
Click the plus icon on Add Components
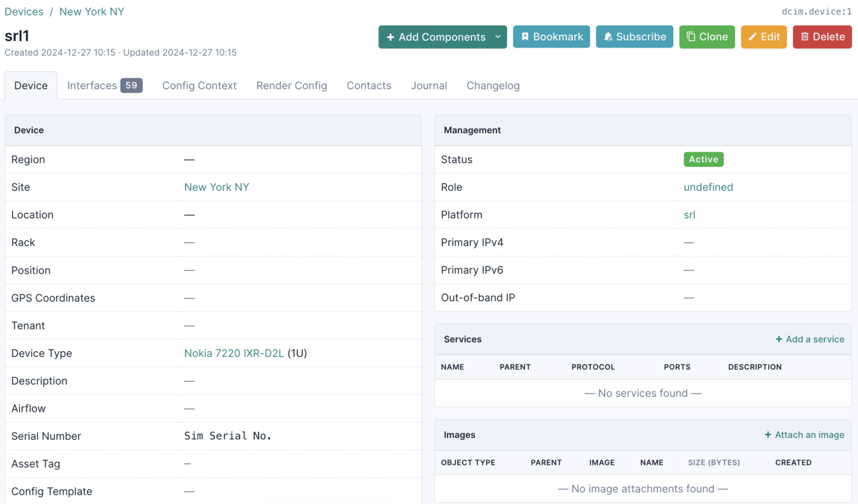(390, 37)
